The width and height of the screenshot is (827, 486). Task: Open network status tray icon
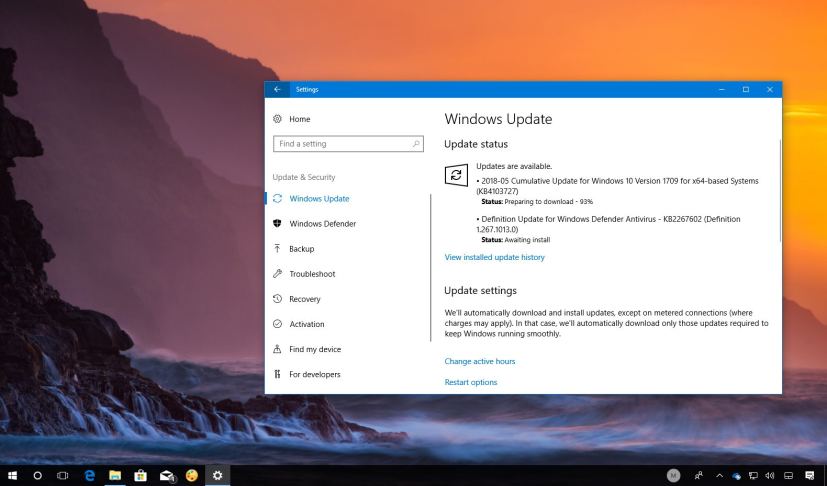click(753, 475)
